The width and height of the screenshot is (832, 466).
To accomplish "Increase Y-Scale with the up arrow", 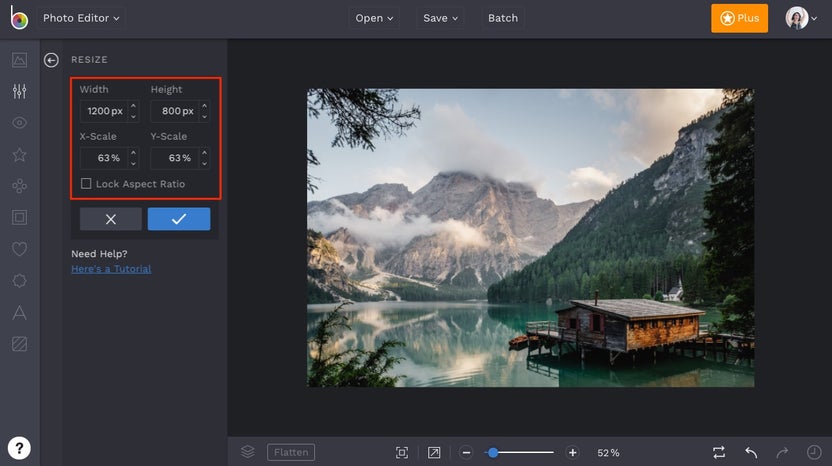I will 204,153.
